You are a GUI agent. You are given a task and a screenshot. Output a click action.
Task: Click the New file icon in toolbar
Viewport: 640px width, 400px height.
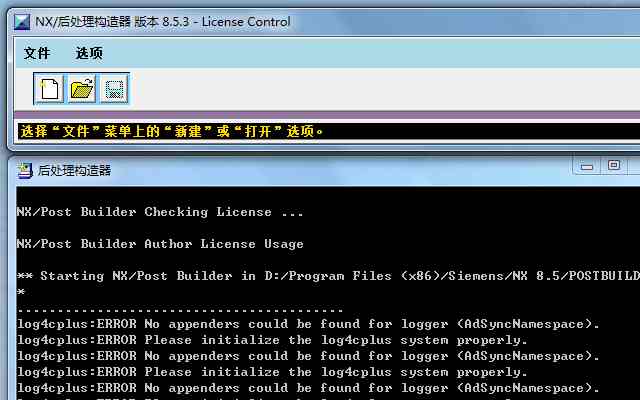click(49, 89)
